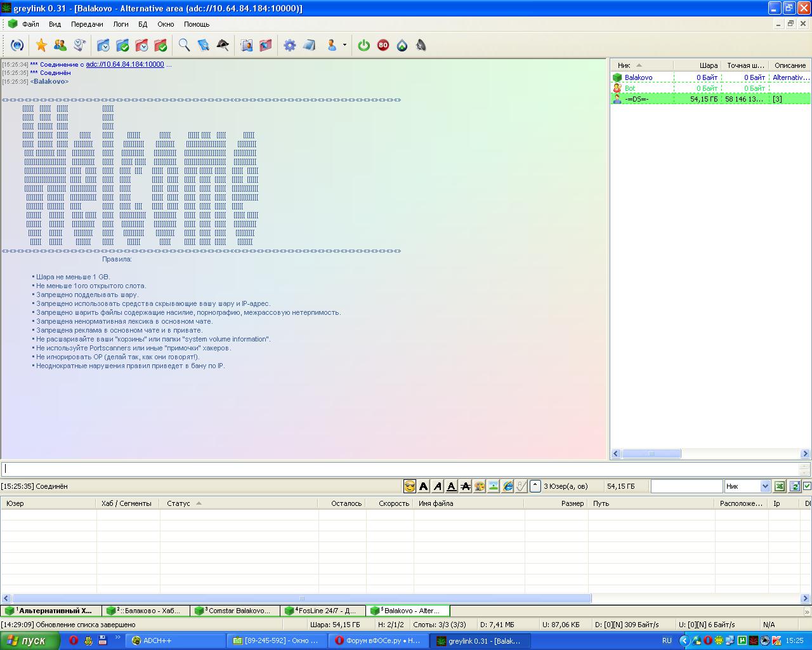The height and width of the screenshot is (650, 812).
Task: Toggle bold text formatting
Action: (x=424, y=486)
